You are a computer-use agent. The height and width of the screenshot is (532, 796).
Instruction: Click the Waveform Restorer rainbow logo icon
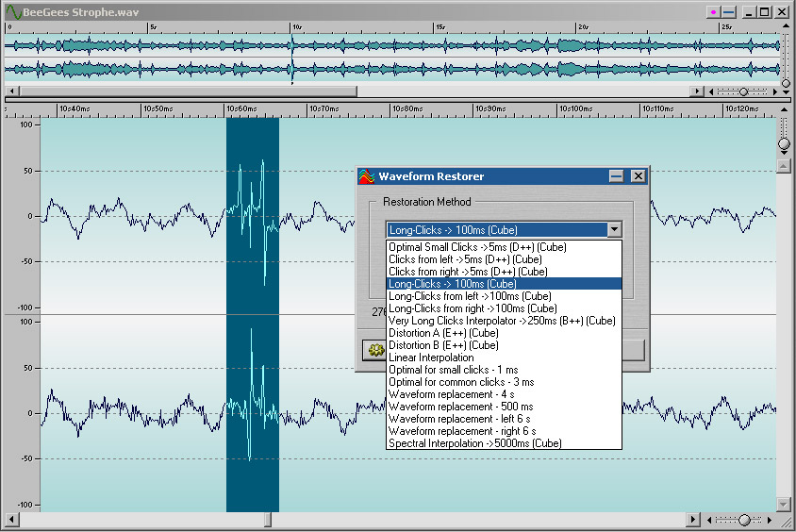(367, 176)
